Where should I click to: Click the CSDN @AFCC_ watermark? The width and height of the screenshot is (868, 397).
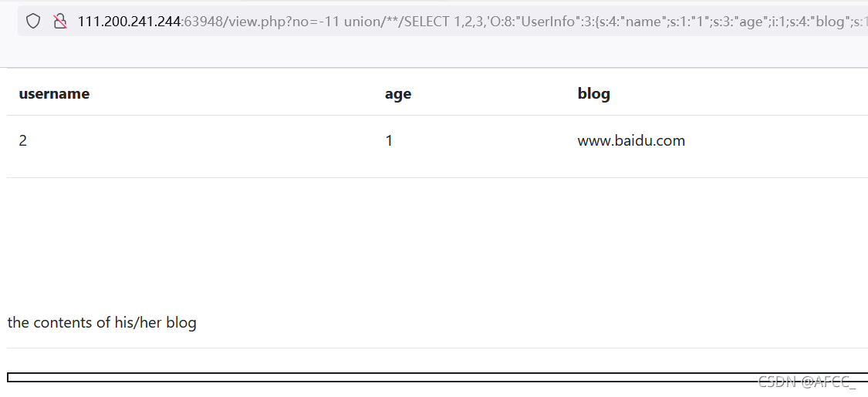(x=806, y=381)
